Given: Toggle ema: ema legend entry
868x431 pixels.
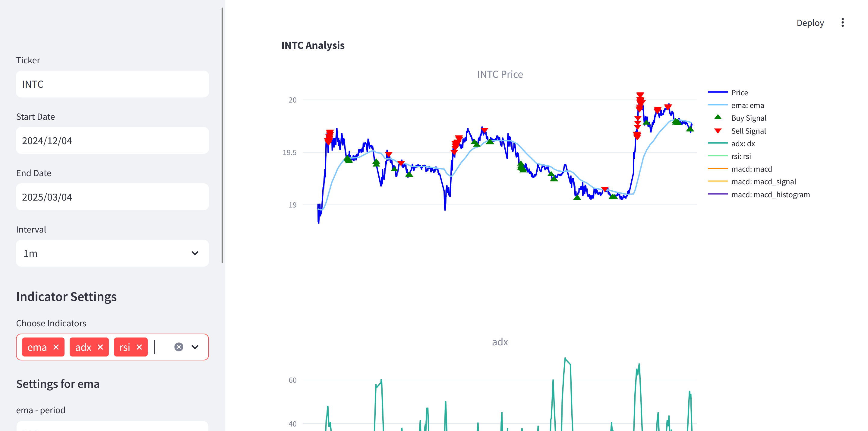Looking at the screenshot, I should pos(747,106).
